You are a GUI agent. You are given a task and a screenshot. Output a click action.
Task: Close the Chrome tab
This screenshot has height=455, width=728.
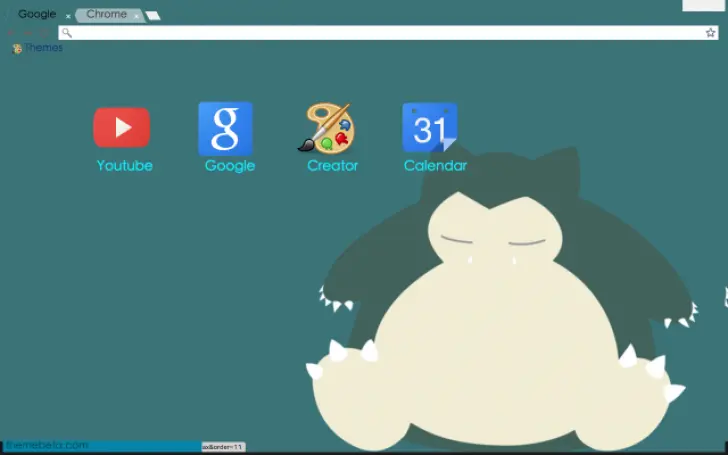pos(136,16)
